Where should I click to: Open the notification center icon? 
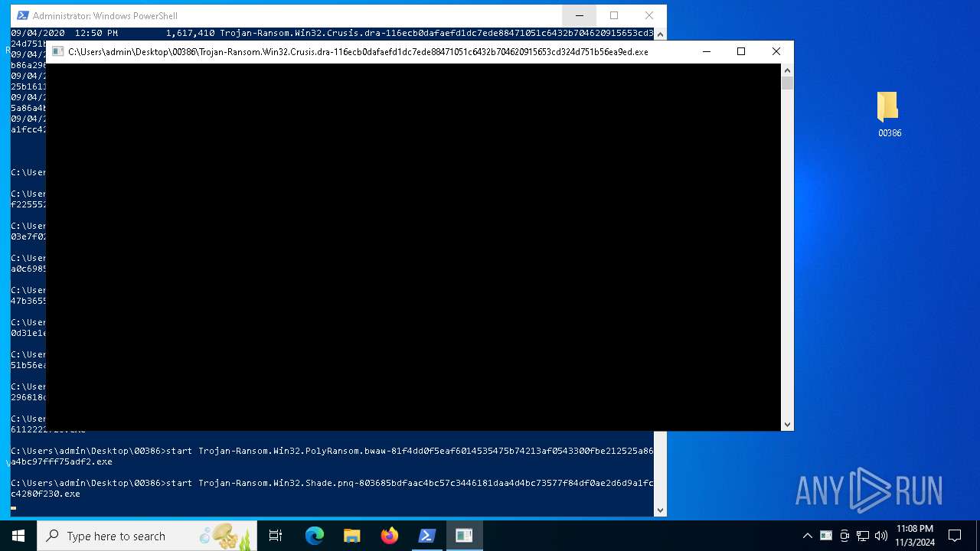[x=955, y=536]
